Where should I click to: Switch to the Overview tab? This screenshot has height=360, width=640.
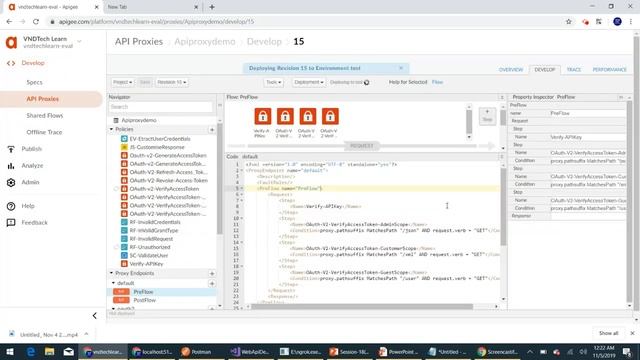tap(511, 70)
